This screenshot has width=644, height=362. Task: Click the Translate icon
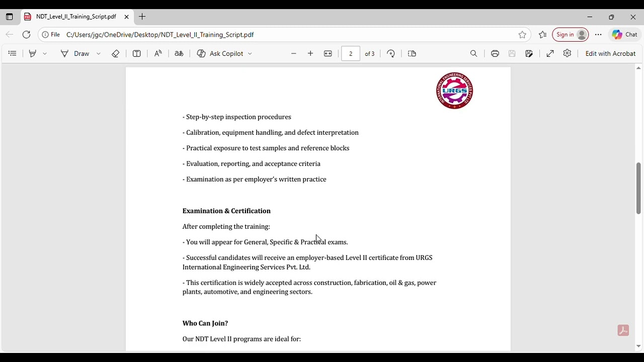pos(179,53)
